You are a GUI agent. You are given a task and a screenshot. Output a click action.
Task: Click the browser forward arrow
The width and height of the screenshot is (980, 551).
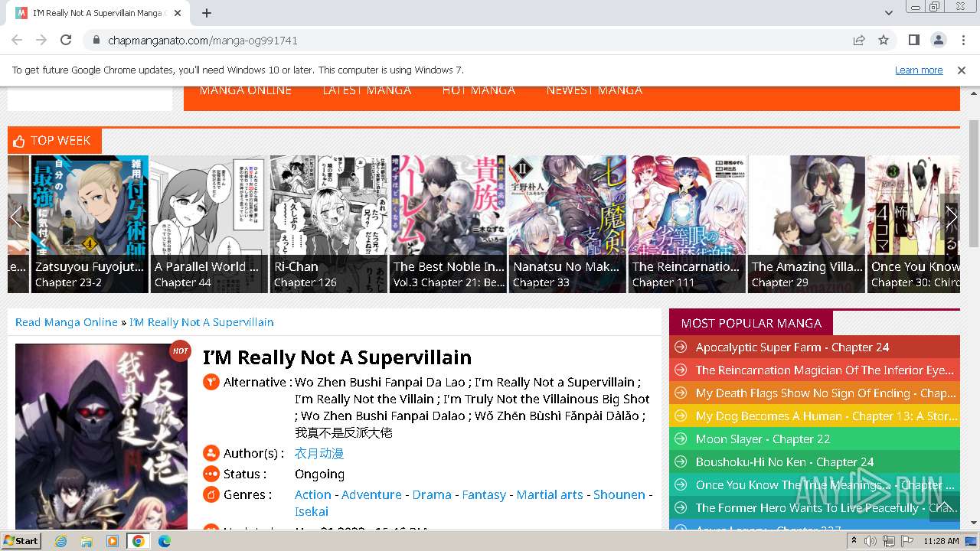pyautogui.click(x=41, y=40)
